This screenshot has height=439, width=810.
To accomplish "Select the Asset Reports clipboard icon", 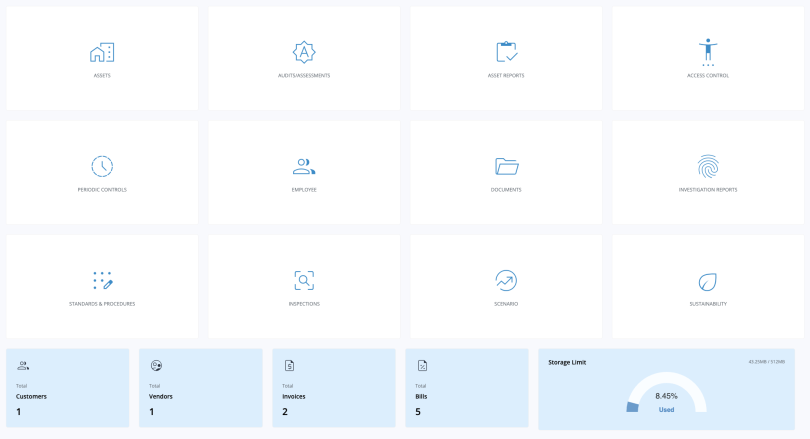I will 506,52.
